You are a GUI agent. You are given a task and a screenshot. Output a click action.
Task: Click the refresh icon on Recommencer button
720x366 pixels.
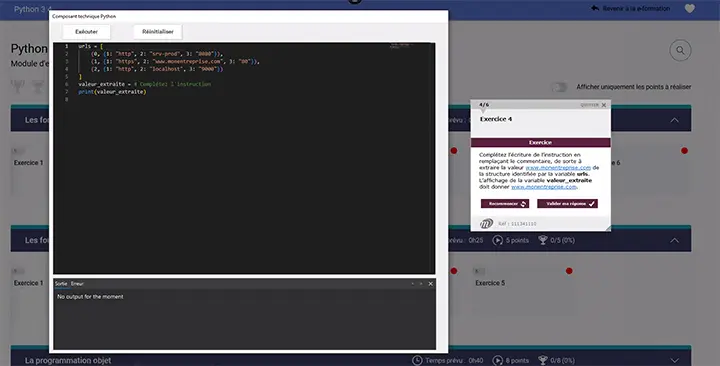pyautogui.click(x=523, y=203)
